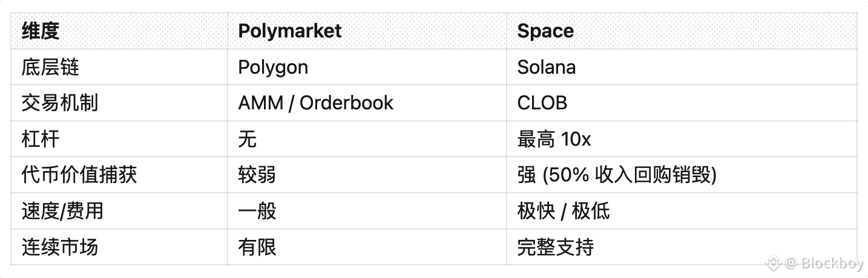This screenshot has width=868, height=278.
Task: Select the Solana cell
Action: click(547, 67)
